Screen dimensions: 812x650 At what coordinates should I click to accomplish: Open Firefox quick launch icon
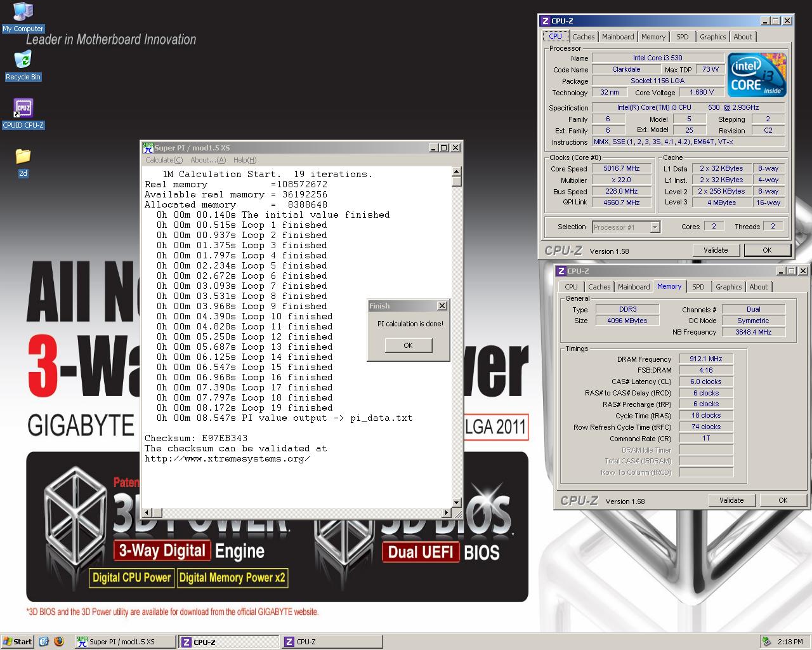coord(59,642)
